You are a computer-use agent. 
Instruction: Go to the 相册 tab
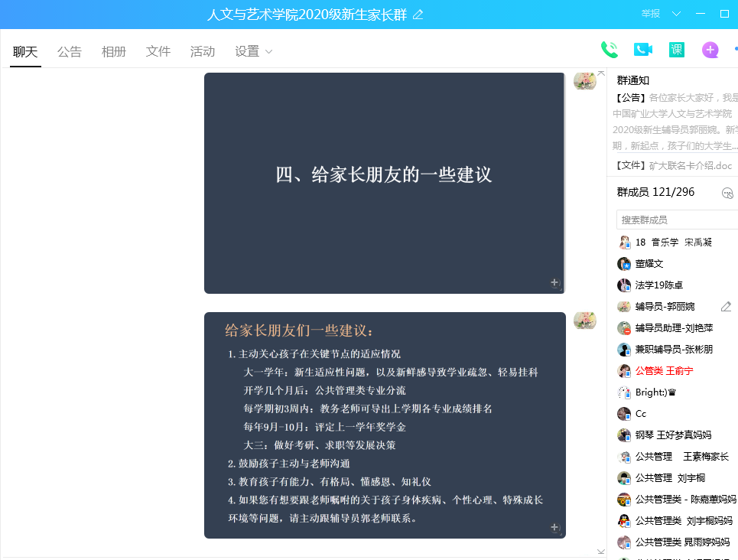[x=114, y=52]
